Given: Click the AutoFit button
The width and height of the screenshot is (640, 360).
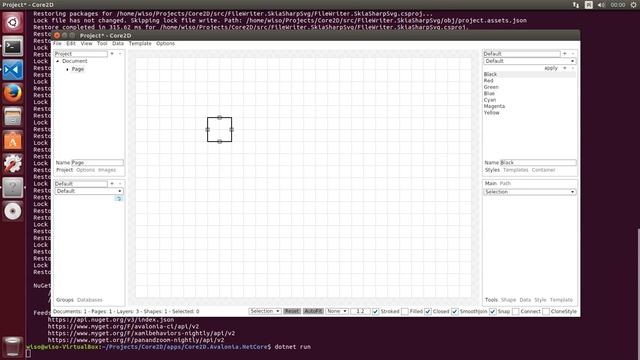Looking at the screenshot, I should 313,311.
